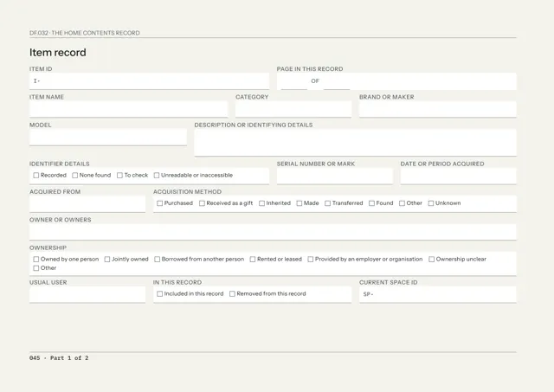The width and height of the screenshot is (554, 392).
Task: Check Rented or leased ownership
Action: coord(253,260)
